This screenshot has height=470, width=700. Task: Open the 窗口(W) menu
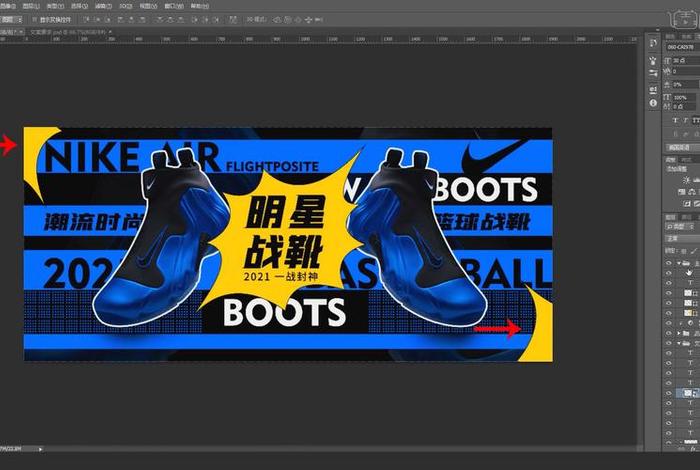[174, 6]
